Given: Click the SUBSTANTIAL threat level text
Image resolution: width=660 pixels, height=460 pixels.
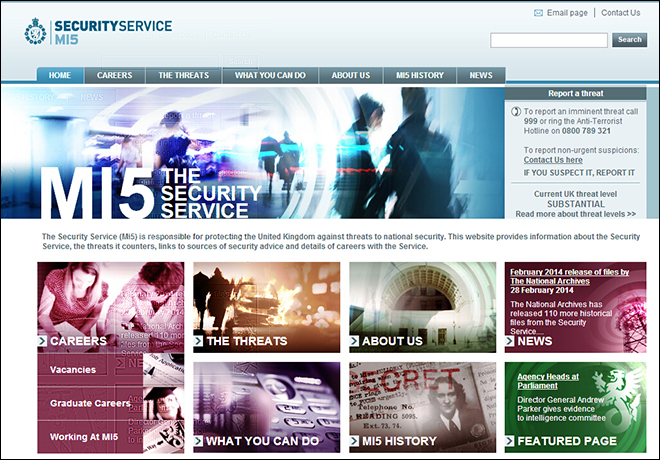Looking at the screenshot, I should pyautogui.click(x=575, y=204).
